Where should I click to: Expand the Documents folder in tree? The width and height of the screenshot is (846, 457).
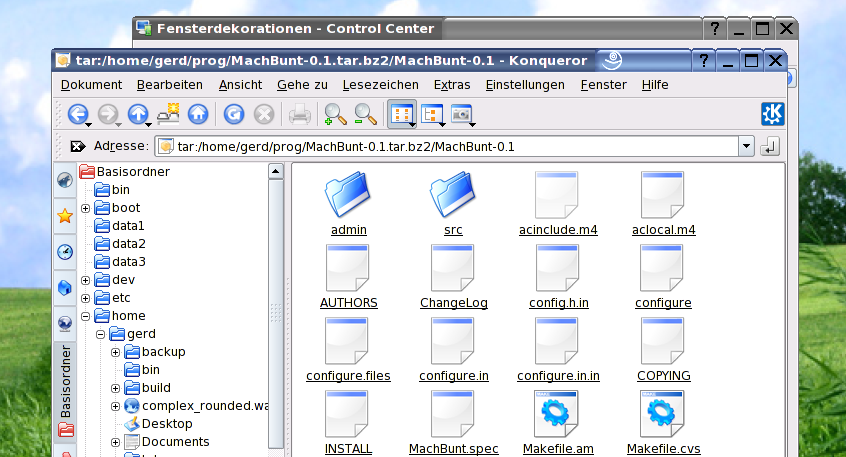(x=115, y=442)
